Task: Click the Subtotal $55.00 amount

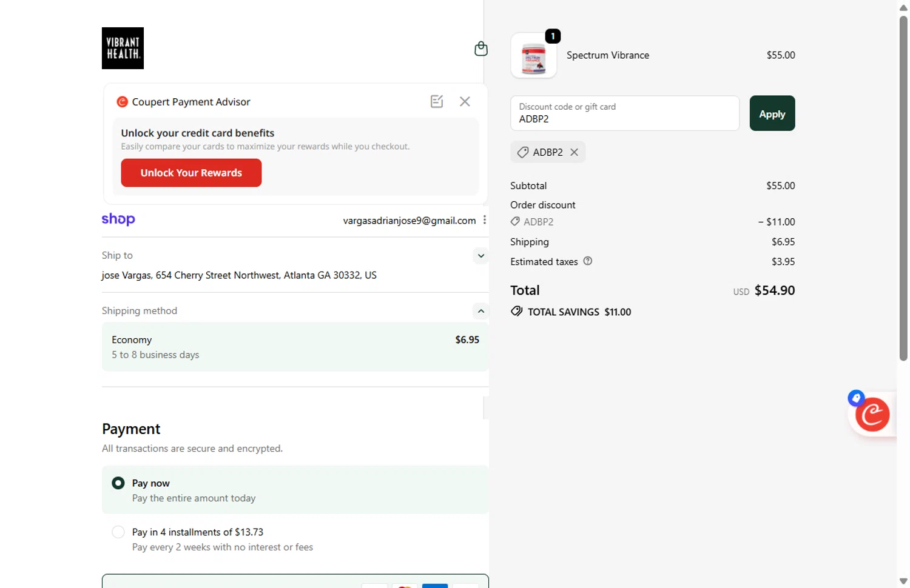Action: point(780,186)
